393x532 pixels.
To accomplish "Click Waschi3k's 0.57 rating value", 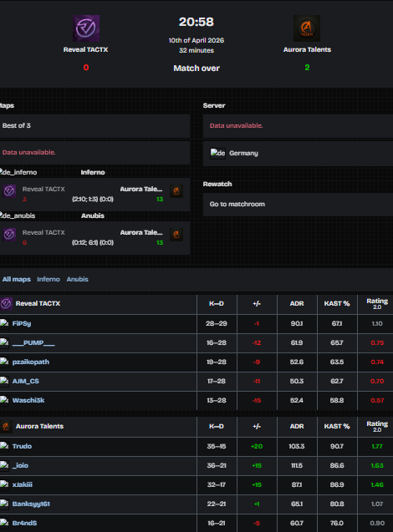I will tap(377, 400).
